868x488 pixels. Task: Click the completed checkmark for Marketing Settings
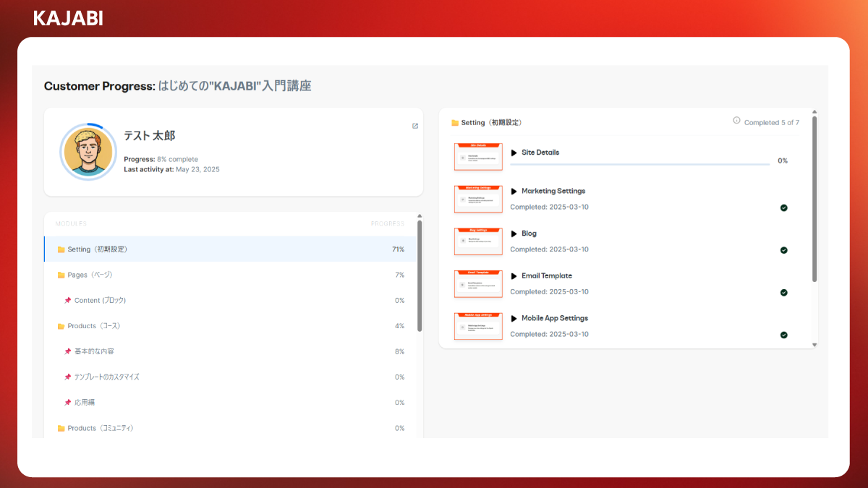point(783,207)
